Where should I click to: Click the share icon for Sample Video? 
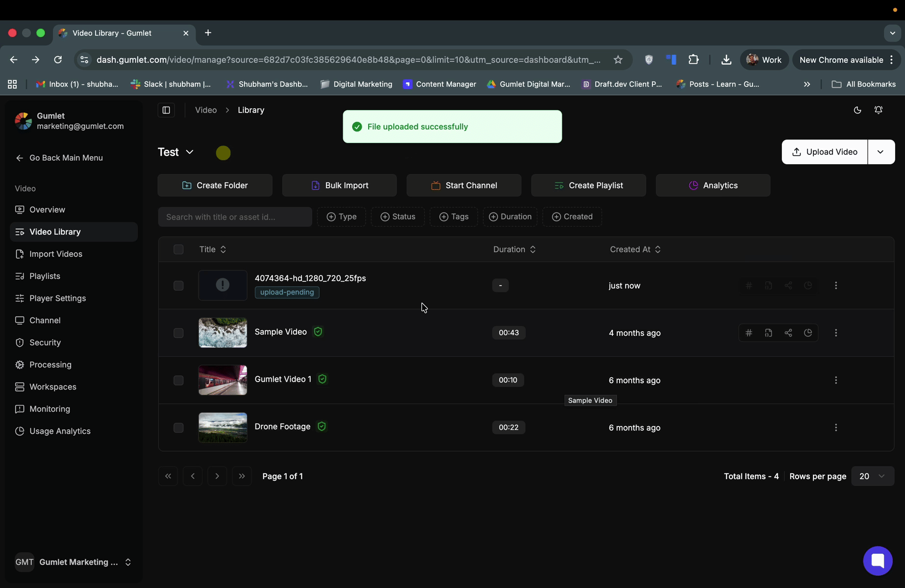pos(788,333)
